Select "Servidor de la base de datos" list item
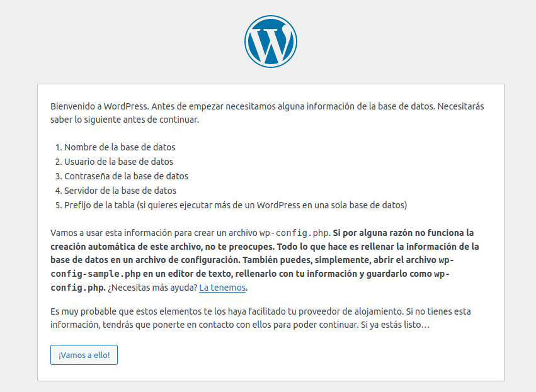The image size is (536, 392). tap(120, 191)
